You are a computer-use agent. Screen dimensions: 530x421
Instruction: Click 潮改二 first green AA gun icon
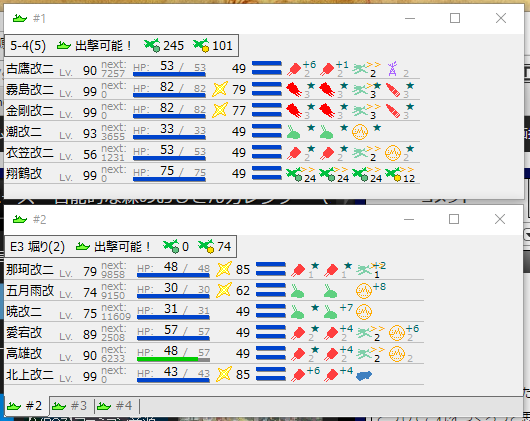(293, 132)
